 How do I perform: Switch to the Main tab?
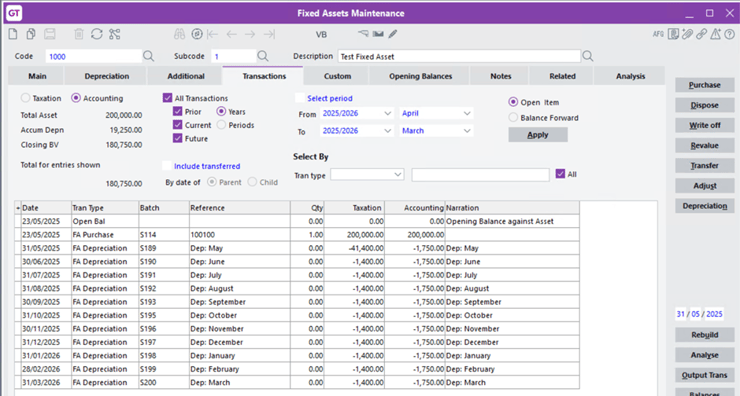[37, 76]
